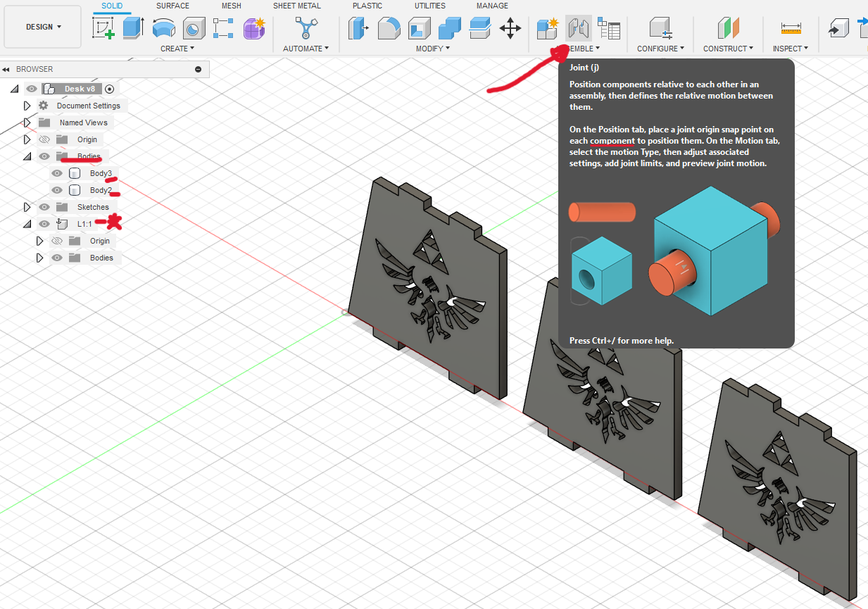Expand the Document Settings node
This screenshot has height=609, width=868.
click(x=27, y=106)
